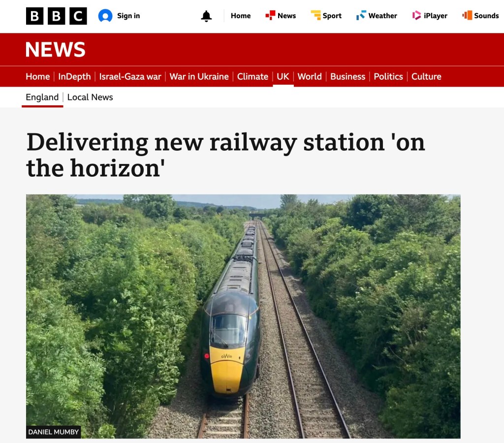
Task: Select the UK section tab
Action: (283, 76)
